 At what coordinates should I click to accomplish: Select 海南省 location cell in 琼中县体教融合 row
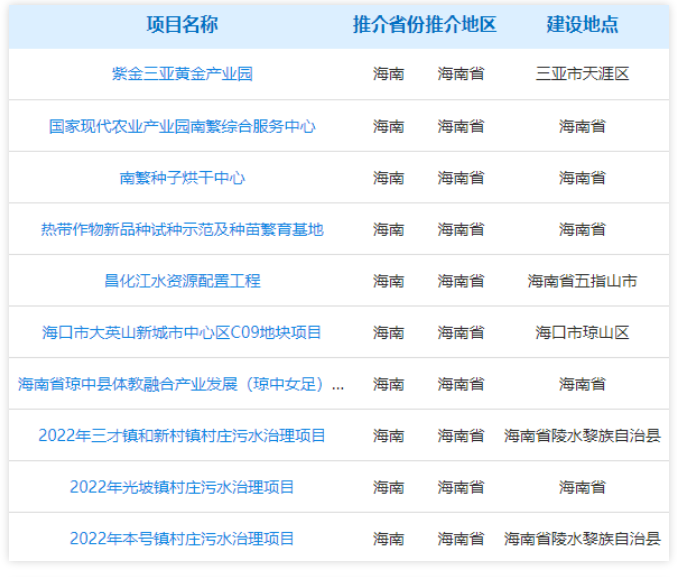[582, 384]
